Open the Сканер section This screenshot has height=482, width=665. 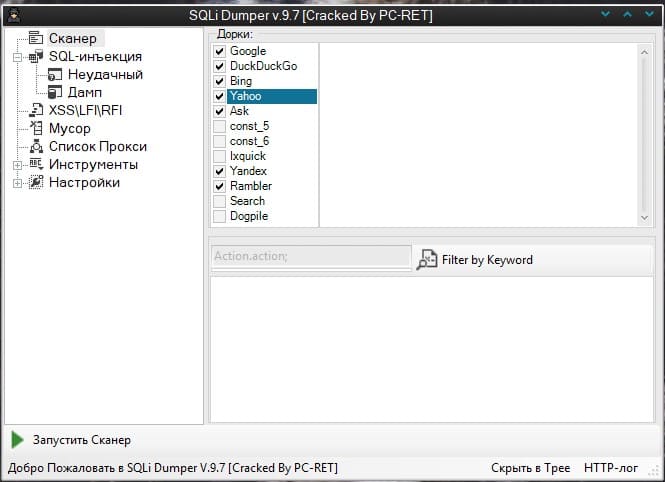coord(73,38)
